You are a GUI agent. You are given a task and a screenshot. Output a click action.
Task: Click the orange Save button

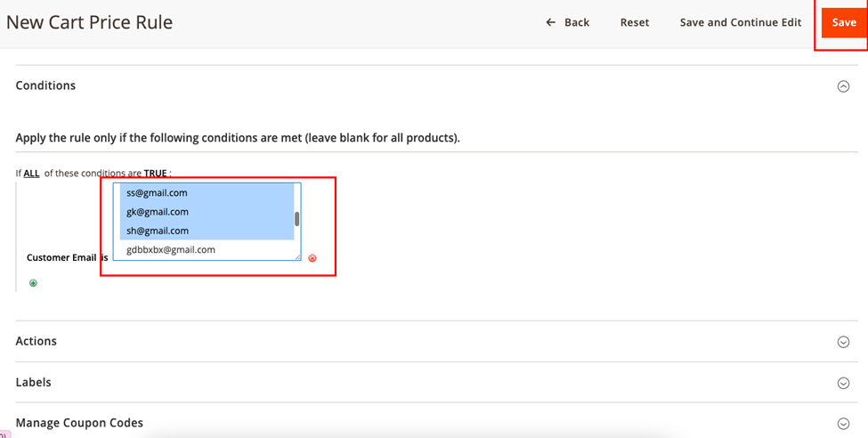[844, 23]
